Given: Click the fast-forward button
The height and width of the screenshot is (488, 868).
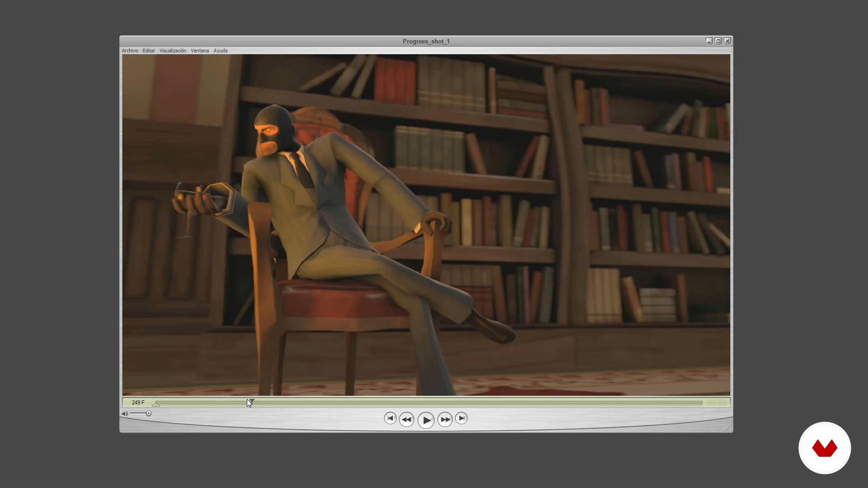Looking at the screenshot, I should [445, 420].
